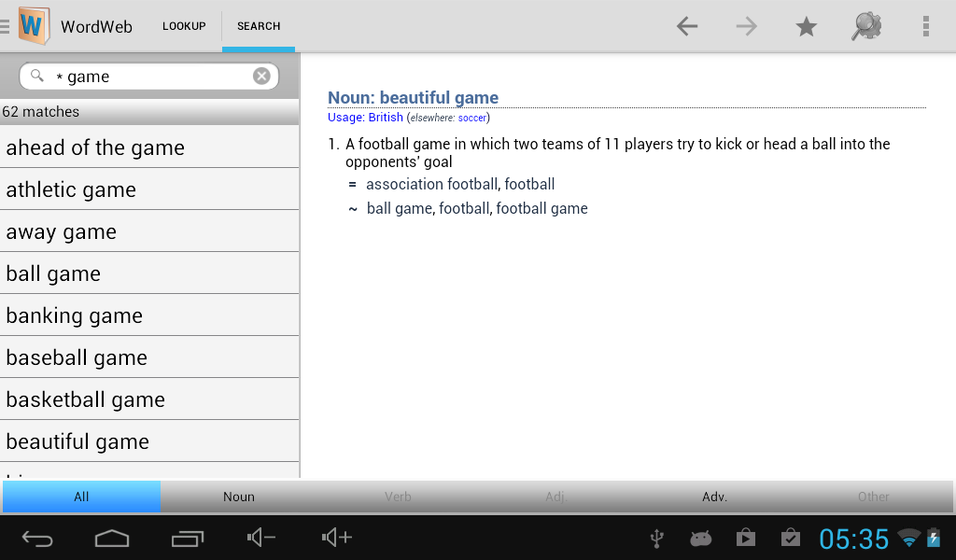Viewport: 956px width, 560px height.
Task: Select the SEARCH tab
Action: pyautogui.click(x=258, y=26)
